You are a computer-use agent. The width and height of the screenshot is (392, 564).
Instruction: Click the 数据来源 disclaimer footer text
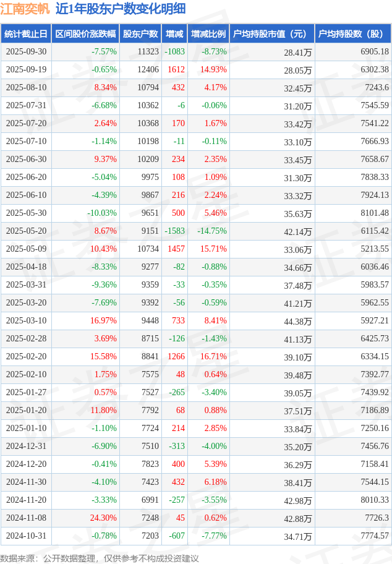(x=99, y=558)
